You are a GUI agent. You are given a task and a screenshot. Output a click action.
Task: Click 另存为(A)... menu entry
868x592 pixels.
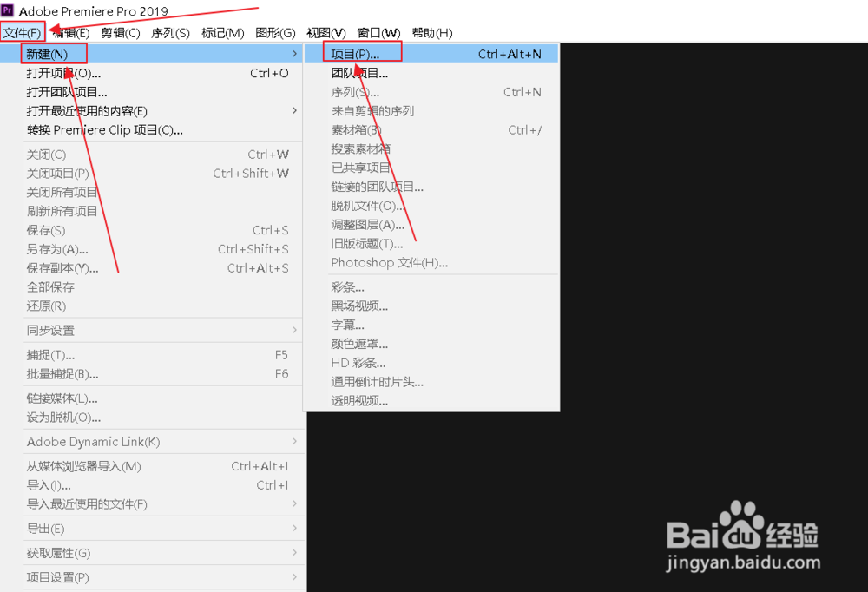[152, 249]
